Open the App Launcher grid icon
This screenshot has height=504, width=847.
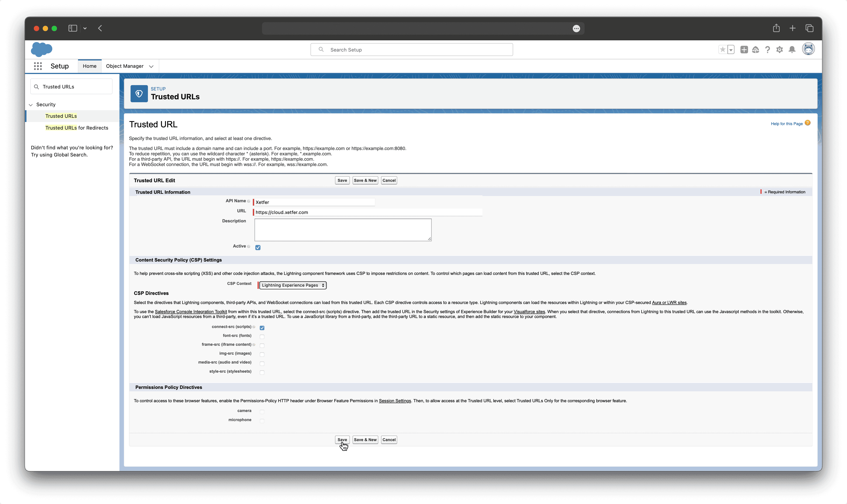point(38,66)
